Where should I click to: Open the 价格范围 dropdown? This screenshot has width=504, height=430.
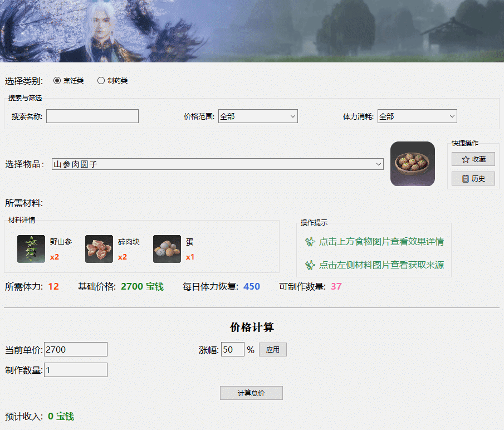(x=258, y=116)
